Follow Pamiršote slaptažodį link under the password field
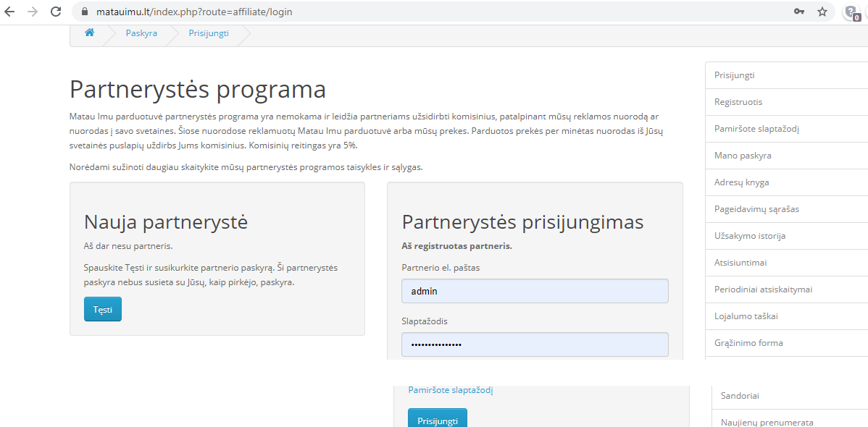Image resolution: width=868 pixels, height=427 pixels. (451, 390)
